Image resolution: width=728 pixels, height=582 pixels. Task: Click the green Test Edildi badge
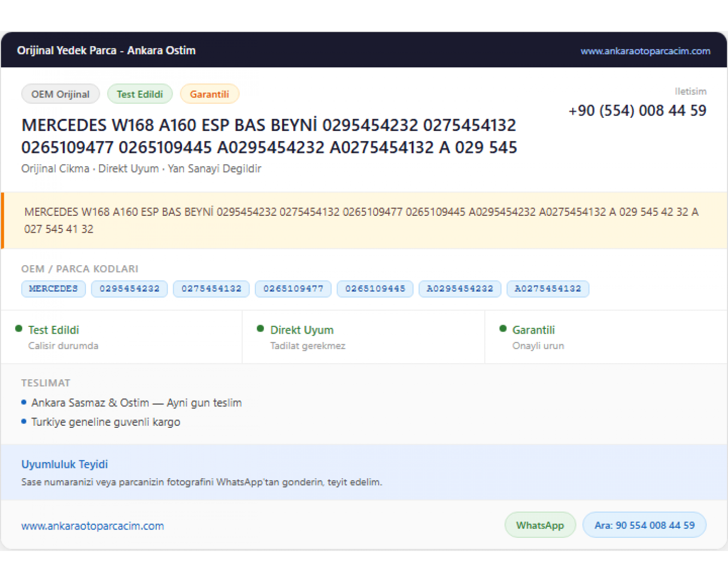[x=140, y=94]
